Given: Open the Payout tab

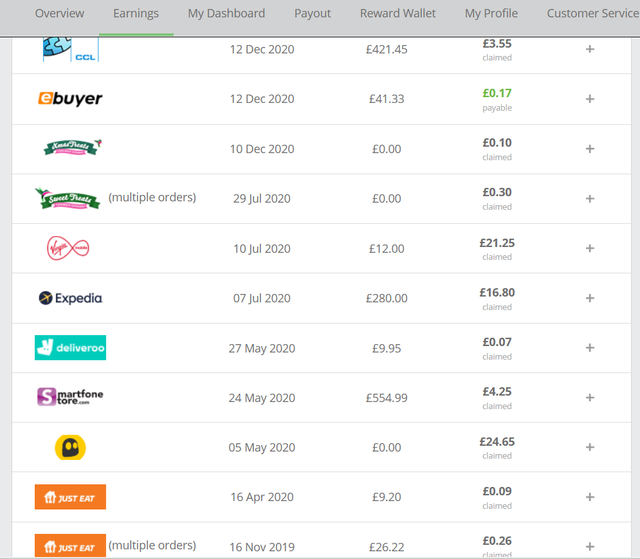Looking at the screenshot, I should click(x=313, y=13).
